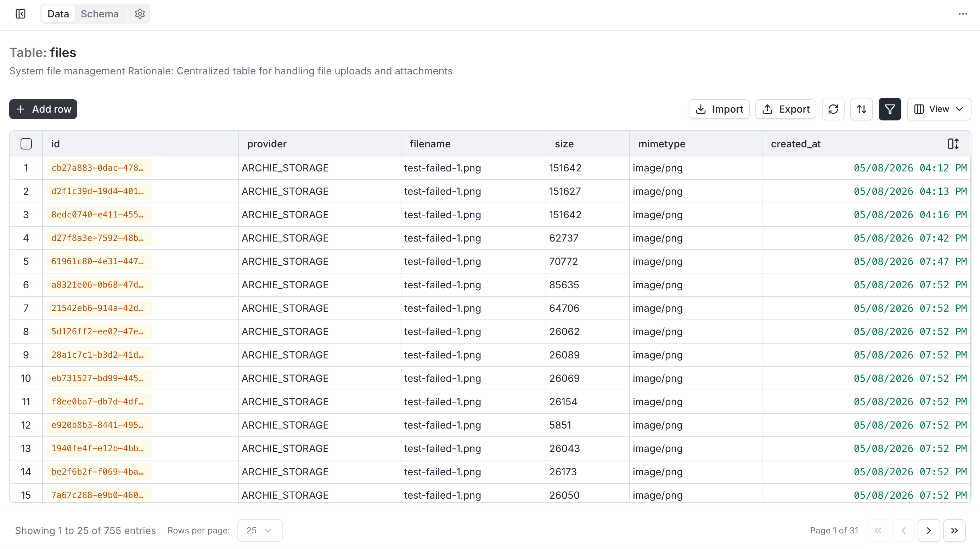This screenshot has height=549, width=980.
Task: Click Add row button
Action: pyautogui.click(x=43, y=109)
